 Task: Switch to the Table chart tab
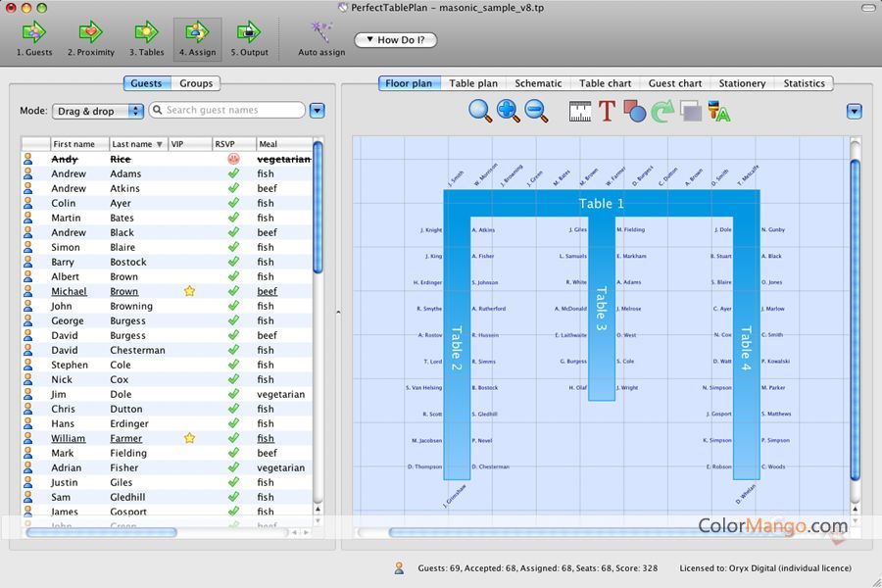point(605,83)
